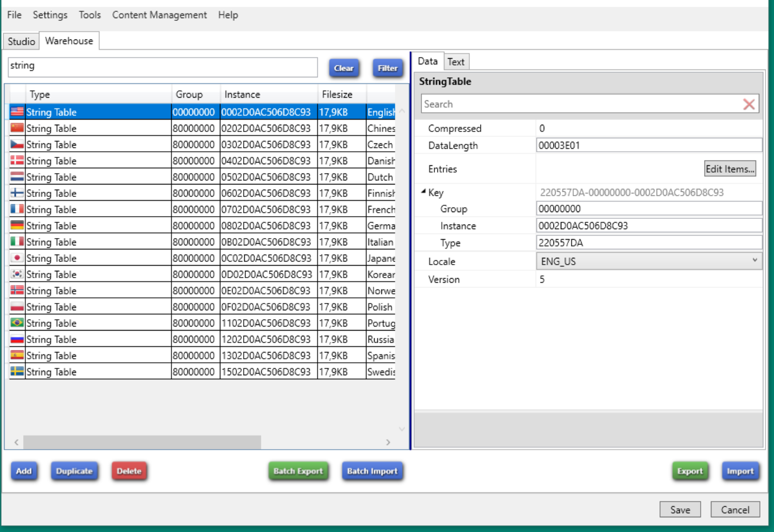Click the Filesize column header
Image resolution: width=774 pixels, height=532 pixels.
(342, 94)
